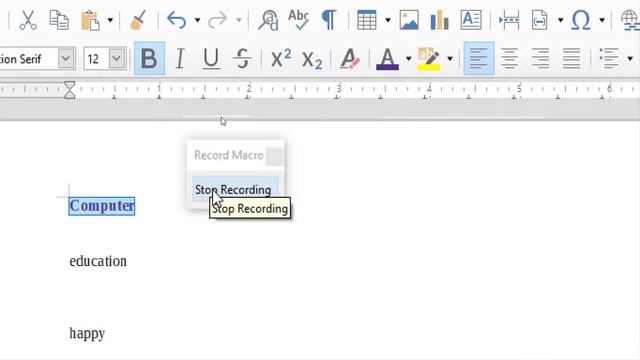The width and height of the screenshot is (640, 360).
Task: Click the Insert Page Break icon
Action: (x=509, y=20)
